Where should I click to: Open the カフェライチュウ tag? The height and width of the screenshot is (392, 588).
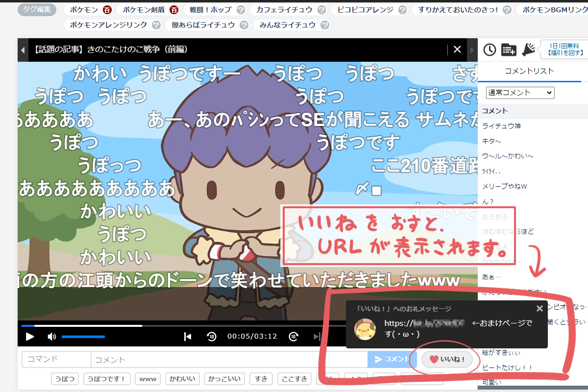click(x=284, y=10)
